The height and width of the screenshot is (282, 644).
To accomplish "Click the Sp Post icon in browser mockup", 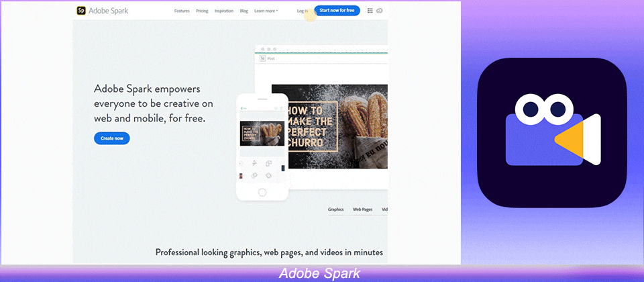I will point(262,58).
